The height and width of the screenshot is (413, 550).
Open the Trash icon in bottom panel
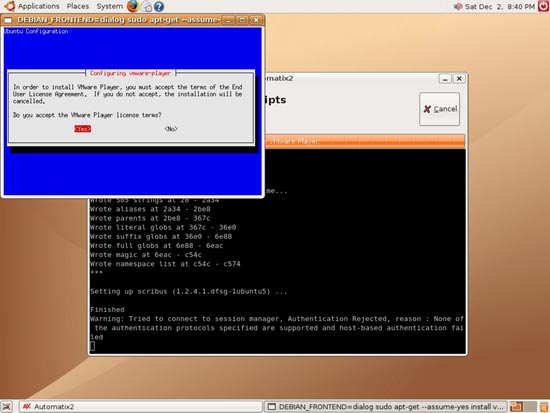click(x=544, y=407)
